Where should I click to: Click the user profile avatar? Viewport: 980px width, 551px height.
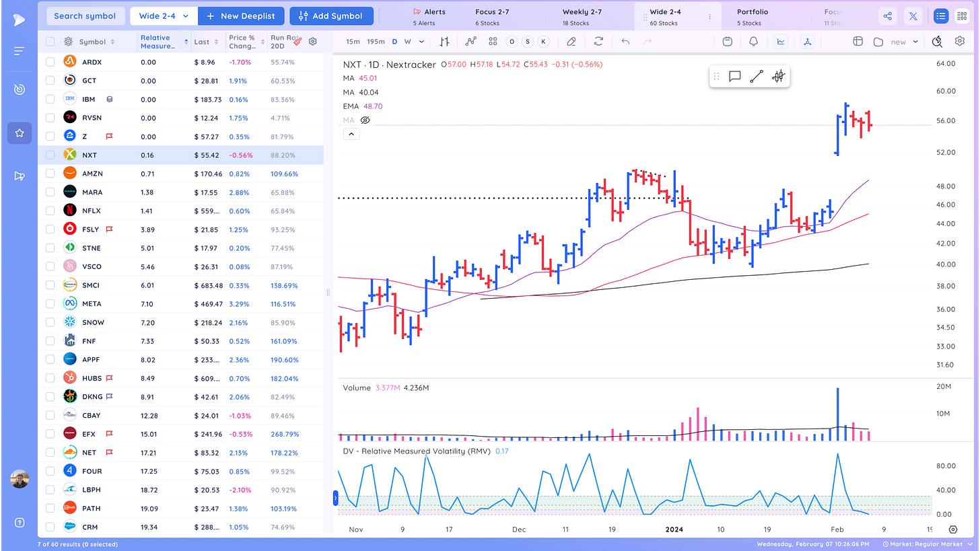(x=20, y=479)
